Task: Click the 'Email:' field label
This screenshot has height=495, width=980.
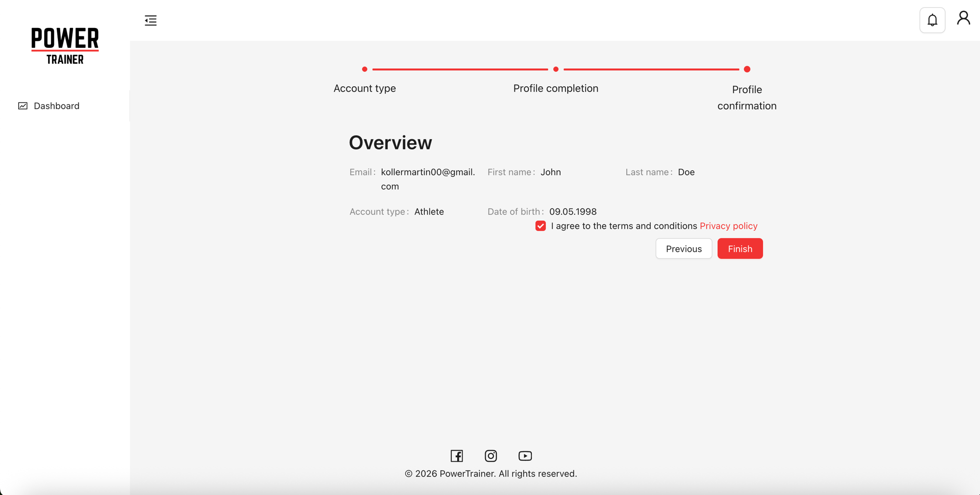Action: [x=363, y=172]
